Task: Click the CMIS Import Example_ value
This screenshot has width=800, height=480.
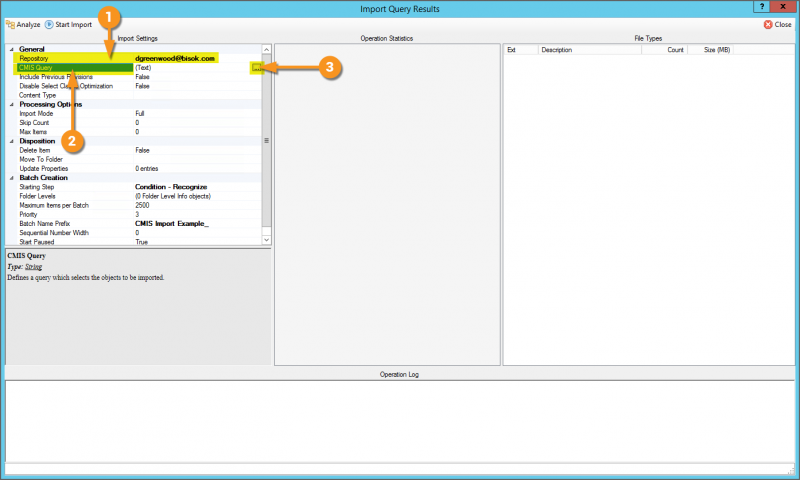Action: tap(171, 223)
